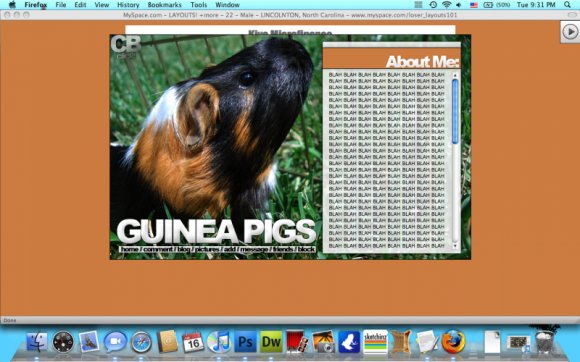
Task: Open iTunes in the dock
Action: click(x=219, y=342)
